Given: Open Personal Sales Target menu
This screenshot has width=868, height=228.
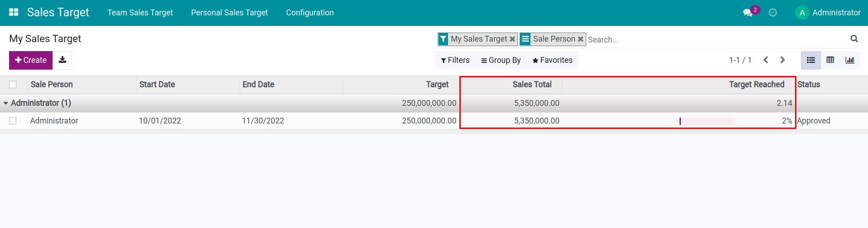Looking at the screenshot, I should click(x=229, y=13).
